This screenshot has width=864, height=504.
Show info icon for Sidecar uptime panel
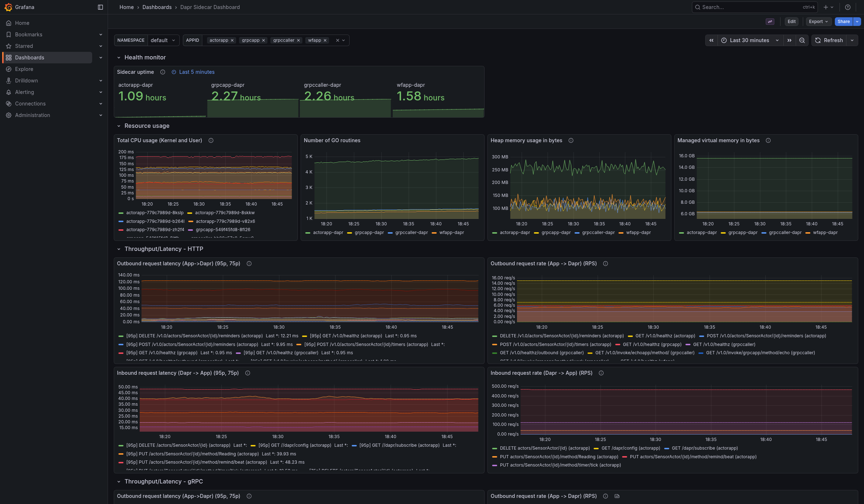coord(163,72)
